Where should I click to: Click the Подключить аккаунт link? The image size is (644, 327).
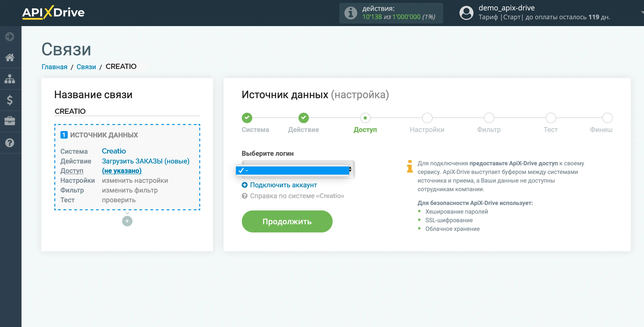point(284,185)
